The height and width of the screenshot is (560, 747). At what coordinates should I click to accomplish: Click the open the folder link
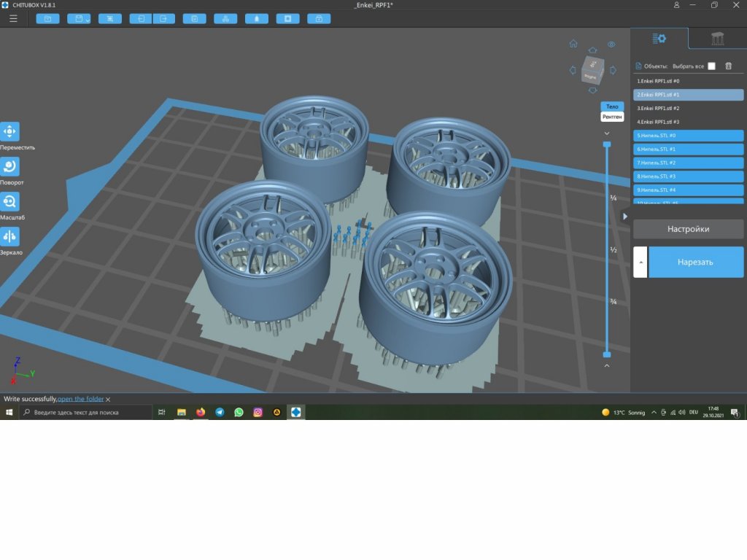coord(81,399)
